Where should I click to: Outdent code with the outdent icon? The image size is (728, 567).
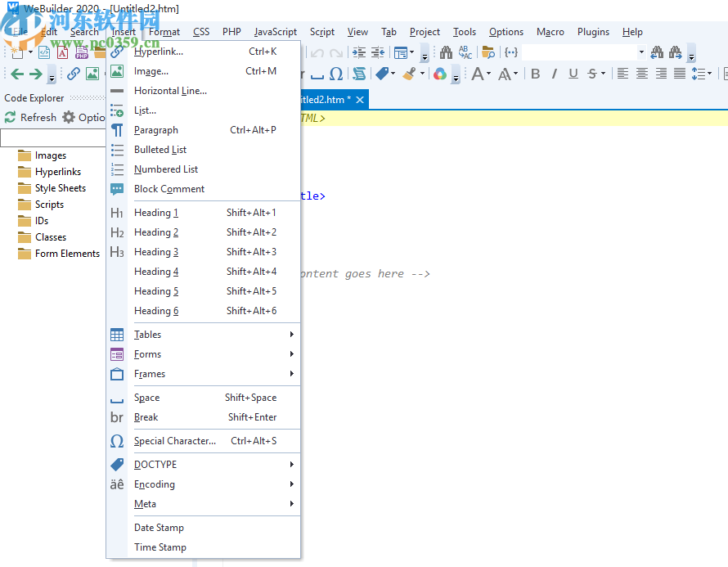pos(378,52)
